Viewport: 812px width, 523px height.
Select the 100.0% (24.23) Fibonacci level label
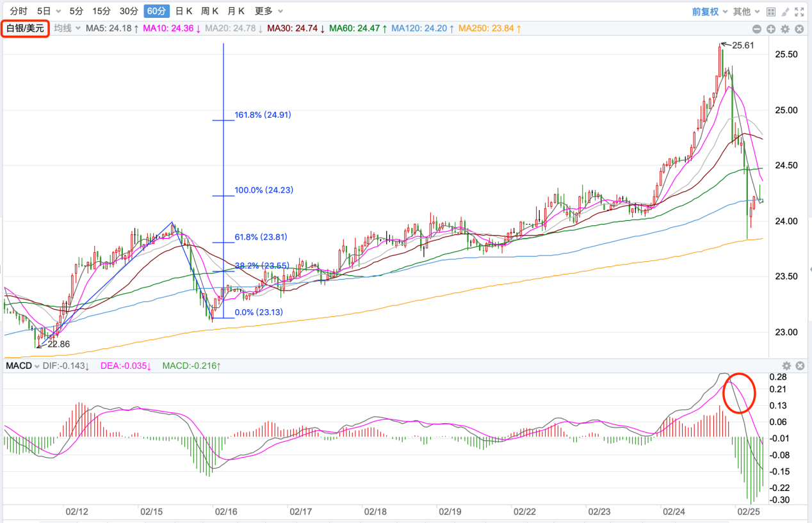point(263,190)
